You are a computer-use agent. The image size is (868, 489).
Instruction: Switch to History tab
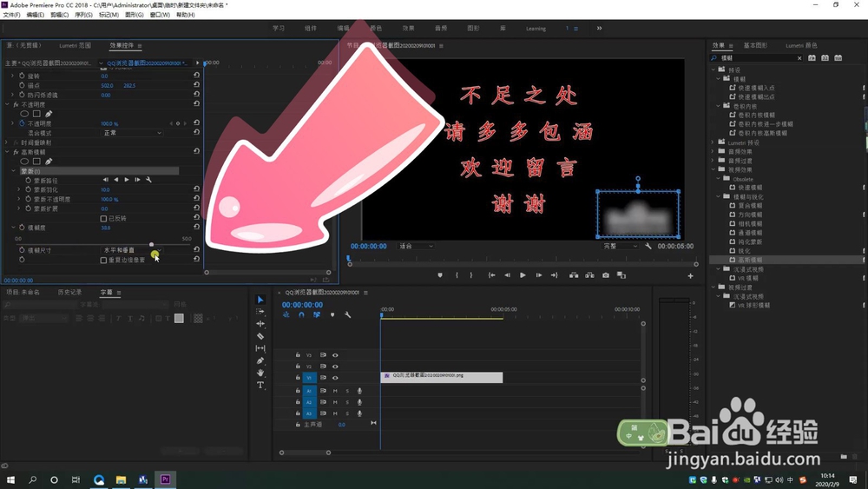(69, 293)
